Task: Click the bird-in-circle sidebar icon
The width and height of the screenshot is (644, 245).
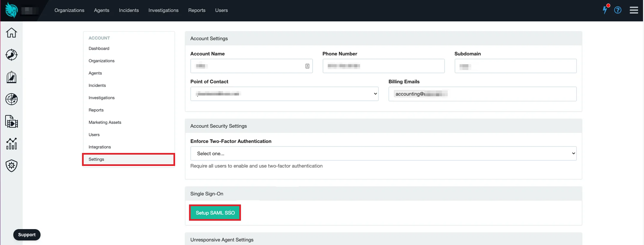Action: point(11,55)
